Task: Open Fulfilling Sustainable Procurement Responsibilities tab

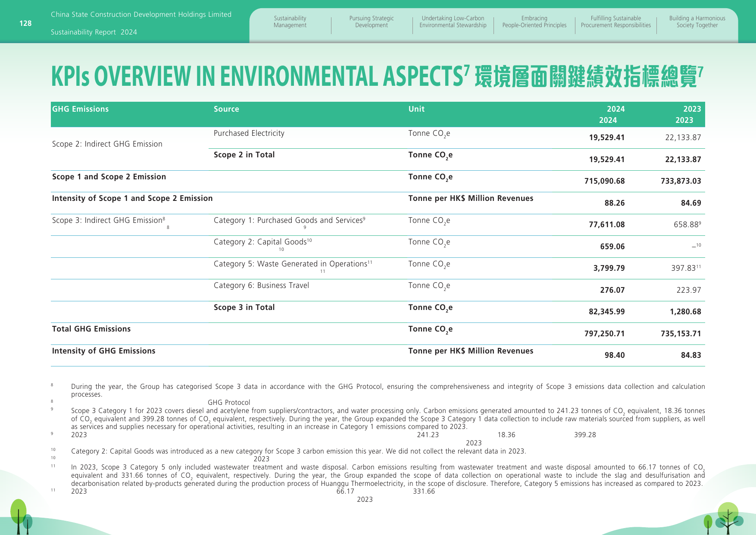Action: (x=616, y=22)
